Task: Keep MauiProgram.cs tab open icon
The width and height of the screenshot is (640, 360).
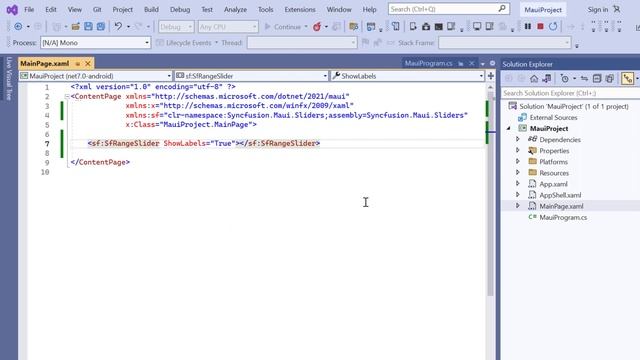Action: pyautogui.click(x=461, y=63)
